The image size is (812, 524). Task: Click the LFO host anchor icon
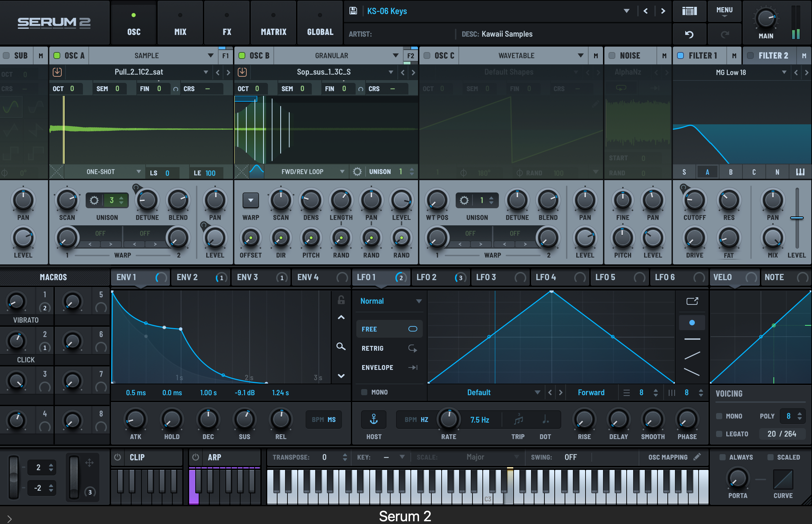pos(374,419)
